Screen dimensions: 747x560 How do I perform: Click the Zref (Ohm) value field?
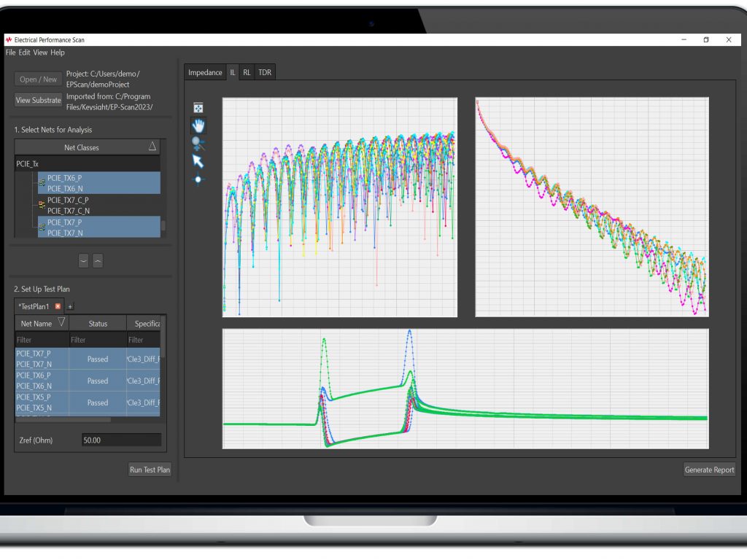pyautogui.click(x=120, y=440)
